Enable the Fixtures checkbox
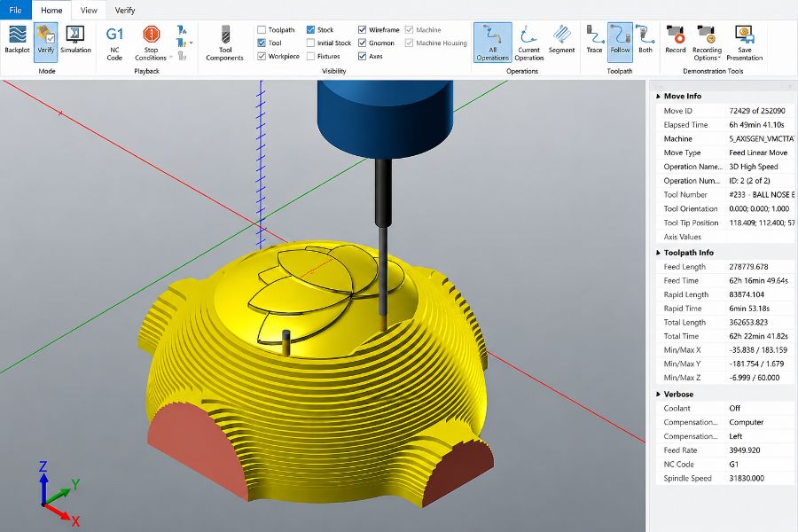The height and width of the screenshot is (532, 798). pos(310,56)
